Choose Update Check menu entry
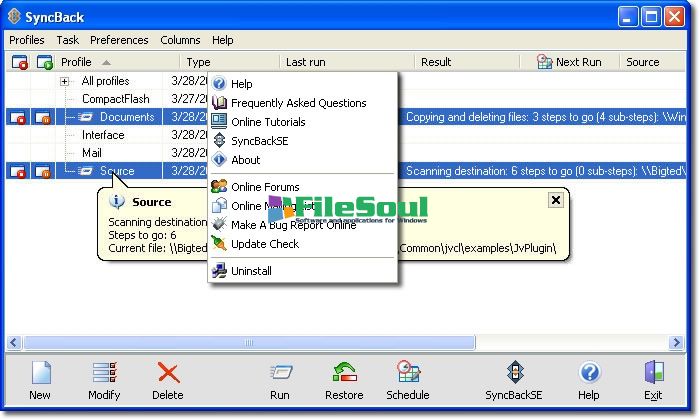699x419 pixels. pos(303,244)
